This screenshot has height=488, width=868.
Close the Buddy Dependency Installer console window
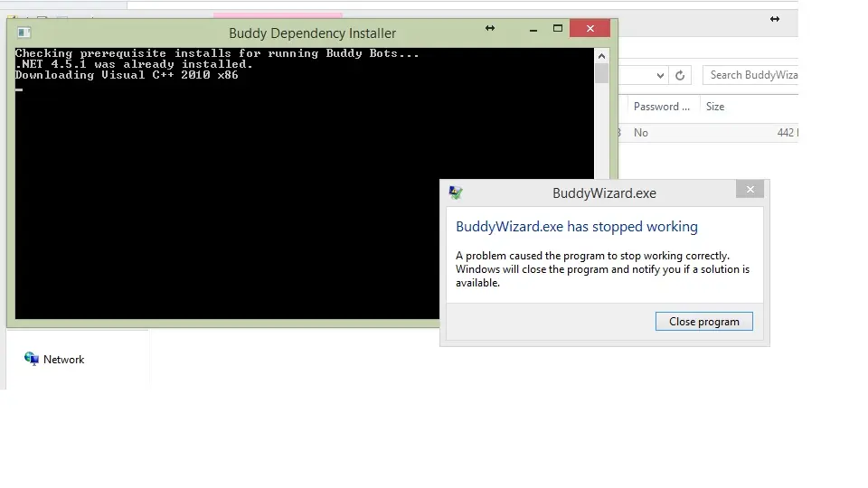coord(591,29)
